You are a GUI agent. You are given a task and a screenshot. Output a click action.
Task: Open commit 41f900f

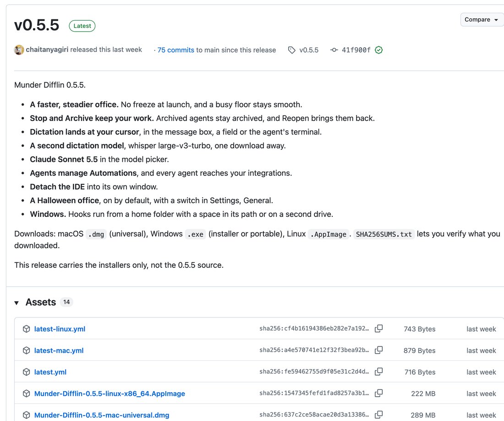point(356,50)
